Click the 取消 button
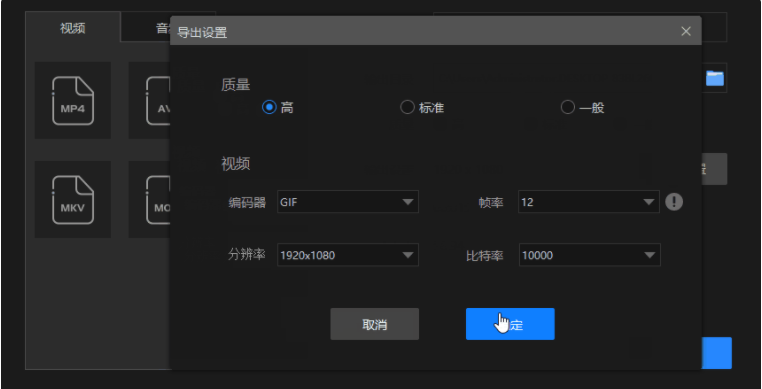 375,324
